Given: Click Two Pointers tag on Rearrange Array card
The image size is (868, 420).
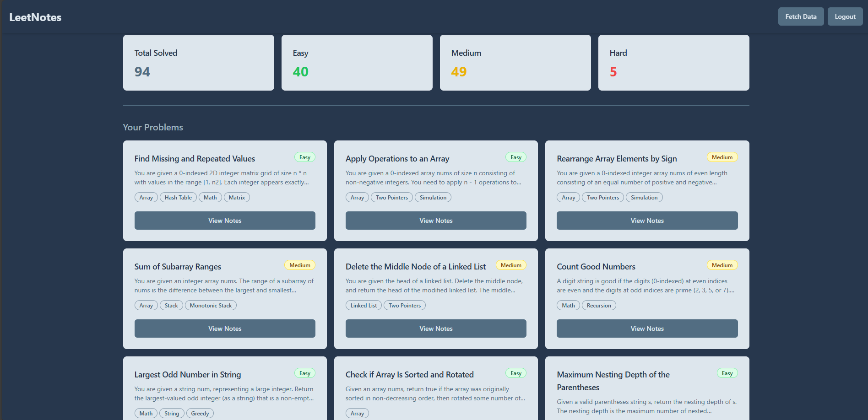Looking at the screenshot, I should point(603,198).
